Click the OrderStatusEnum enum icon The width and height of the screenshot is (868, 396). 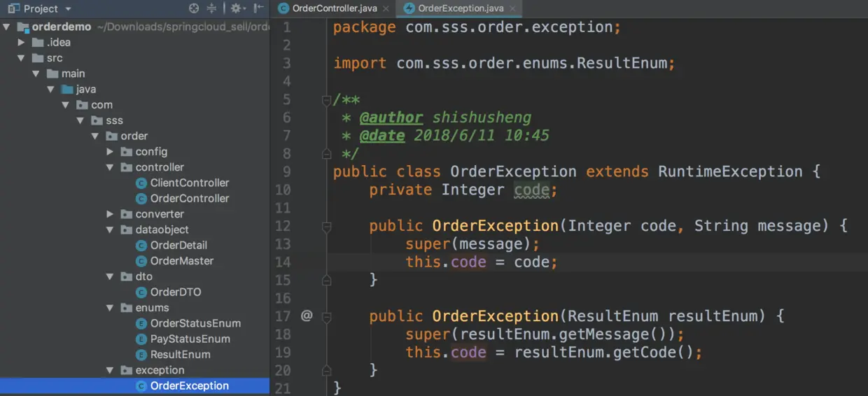[141, 323]
